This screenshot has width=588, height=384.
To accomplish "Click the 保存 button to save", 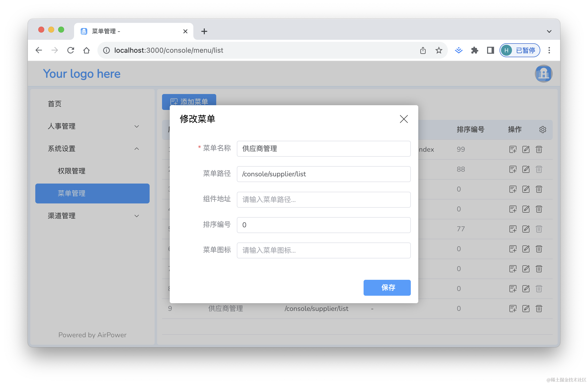I will point(387,288).
